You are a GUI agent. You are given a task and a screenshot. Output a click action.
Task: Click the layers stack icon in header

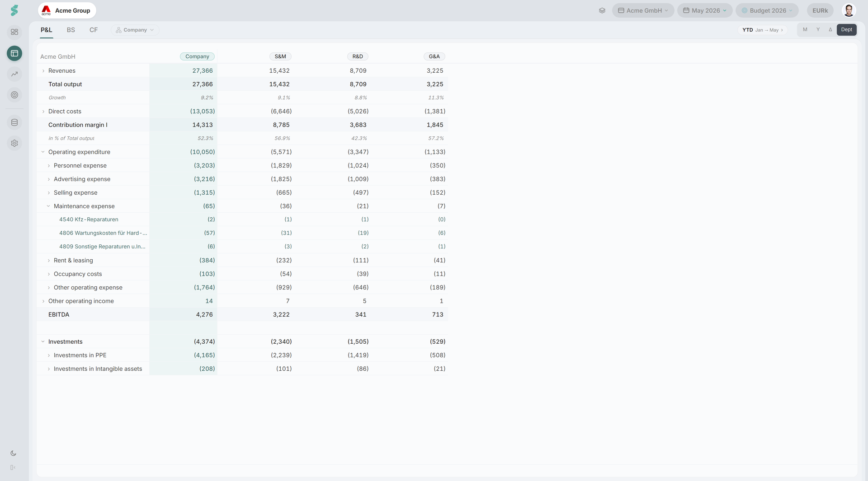(x=602, y=10)
